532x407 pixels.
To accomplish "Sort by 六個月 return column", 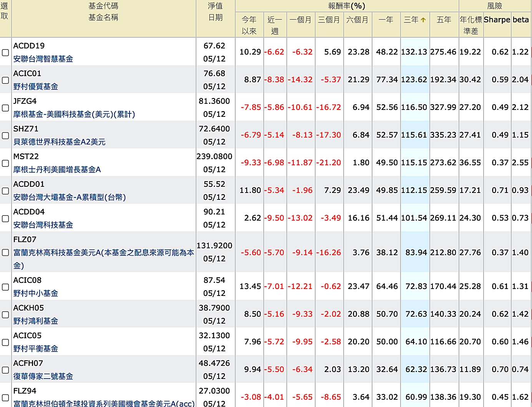I will coord(357,20).
